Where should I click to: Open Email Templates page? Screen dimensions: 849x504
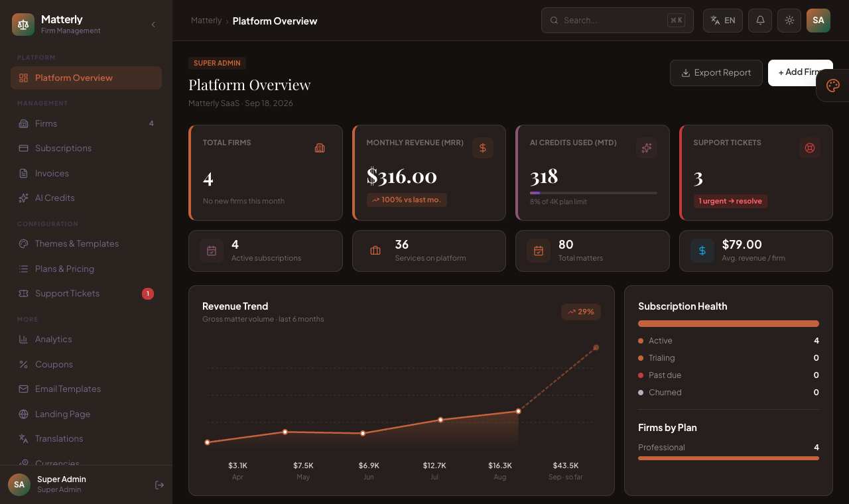click(86, 389)
